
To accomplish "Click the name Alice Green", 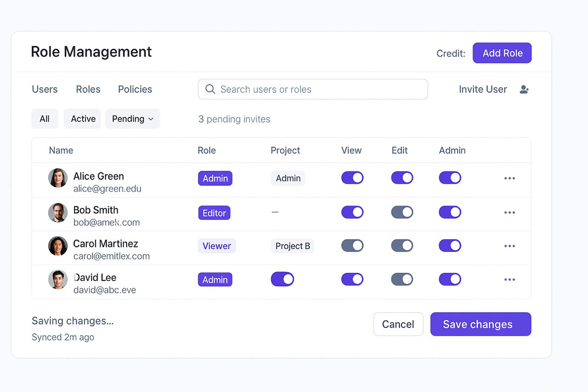I will 99,176.
